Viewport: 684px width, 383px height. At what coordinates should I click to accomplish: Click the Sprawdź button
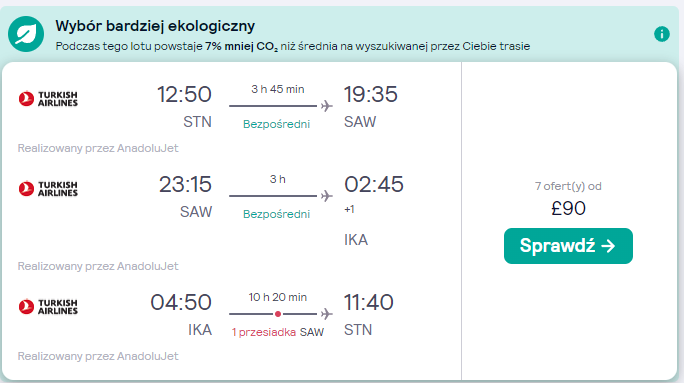[x=568, y=246]
